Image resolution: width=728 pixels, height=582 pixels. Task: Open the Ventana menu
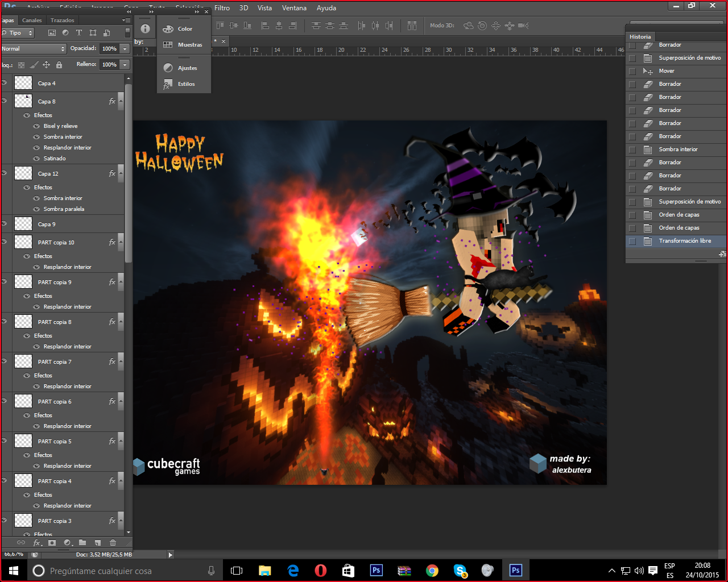click(294, 8)
